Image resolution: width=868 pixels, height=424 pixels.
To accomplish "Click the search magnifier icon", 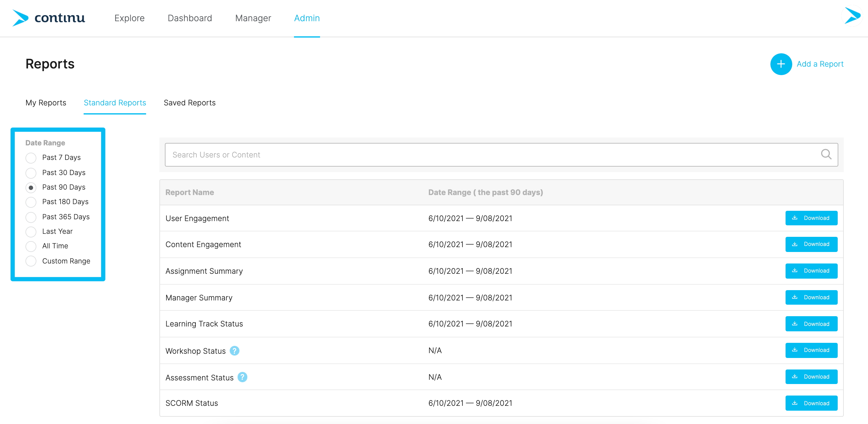I will (x=826, y=154).
